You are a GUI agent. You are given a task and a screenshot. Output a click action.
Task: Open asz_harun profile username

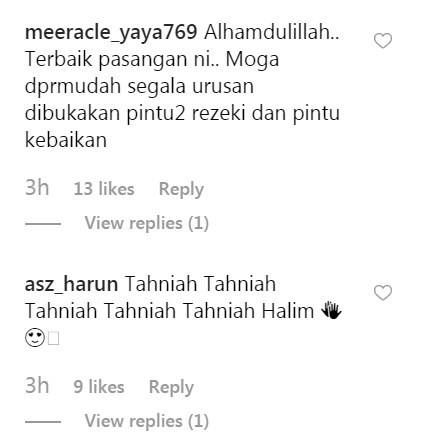(x=71, y=284)
